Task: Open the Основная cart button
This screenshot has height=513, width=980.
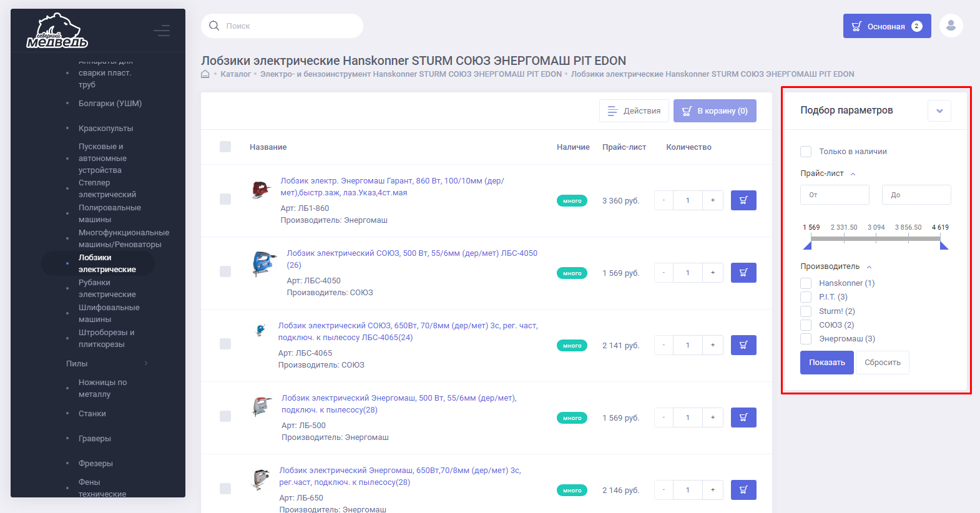Action: [x=887, y=26]
